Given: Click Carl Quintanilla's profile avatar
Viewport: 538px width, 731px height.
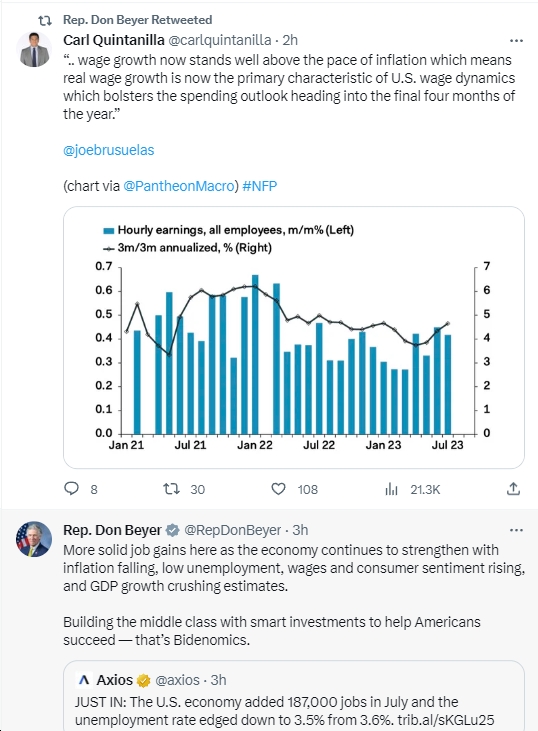Looking at the screenshot, I should click(34, 49).
